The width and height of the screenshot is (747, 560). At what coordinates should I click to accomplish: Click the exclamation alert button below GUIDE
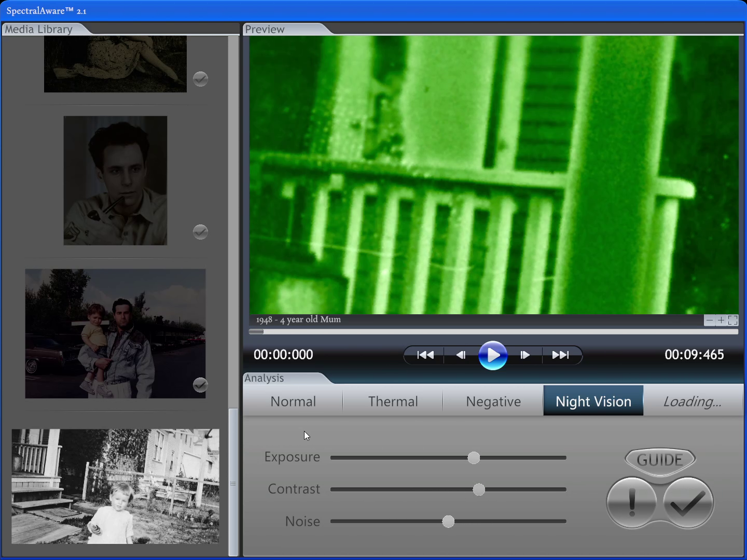tap(631, 502)
